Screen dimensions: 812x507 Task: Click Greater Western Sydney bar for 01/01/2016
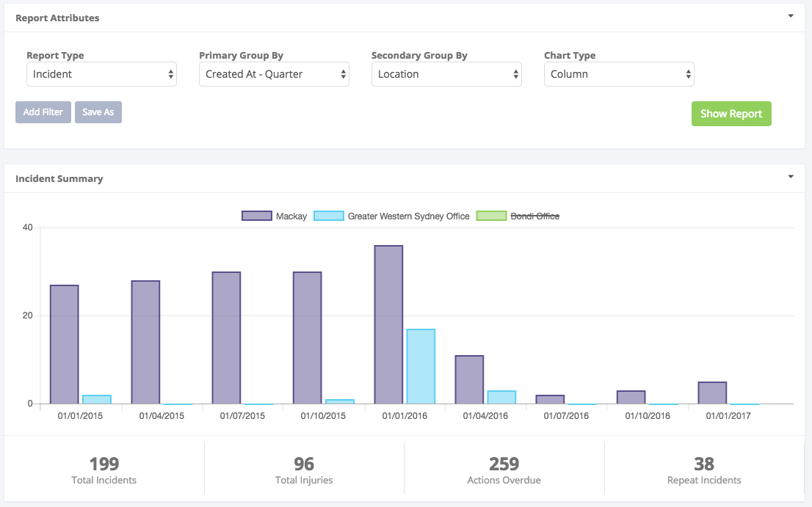(421, 367)
